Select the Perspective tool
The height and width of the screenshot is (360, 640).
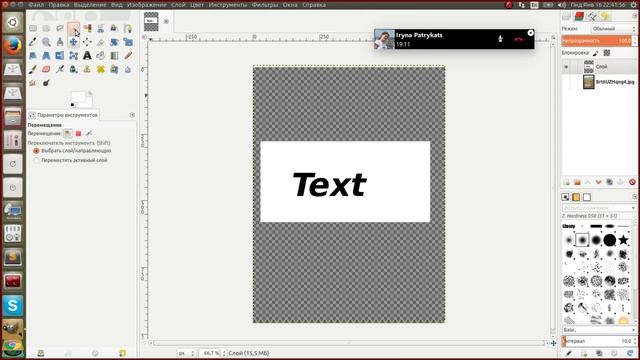pyautogui.click(x=46, y=56)
